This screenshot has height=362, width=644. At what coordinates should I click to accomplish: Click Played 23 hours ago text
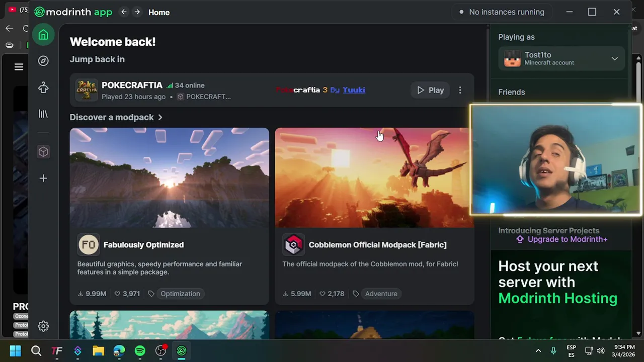tap(133, 97)
